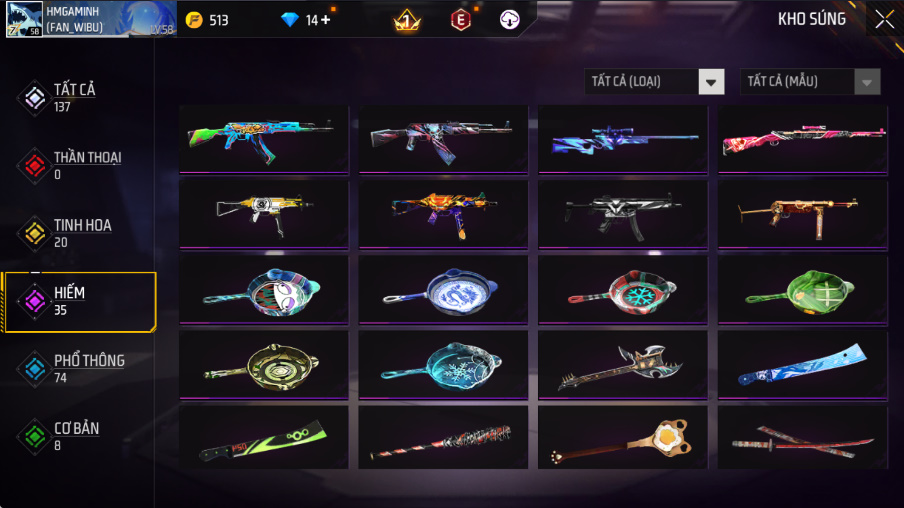Click the cloud download icon
904x508 pixels.
point(509,20)
